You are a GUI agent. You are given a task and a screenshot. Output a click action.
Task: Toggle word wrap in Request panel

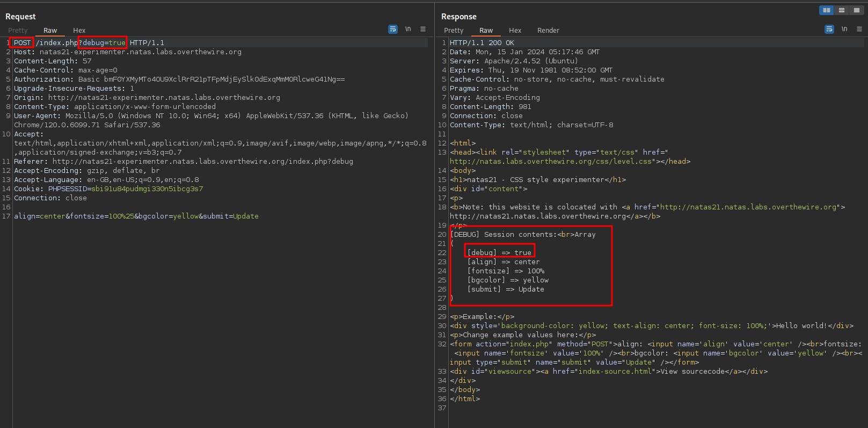coord(393,29)
